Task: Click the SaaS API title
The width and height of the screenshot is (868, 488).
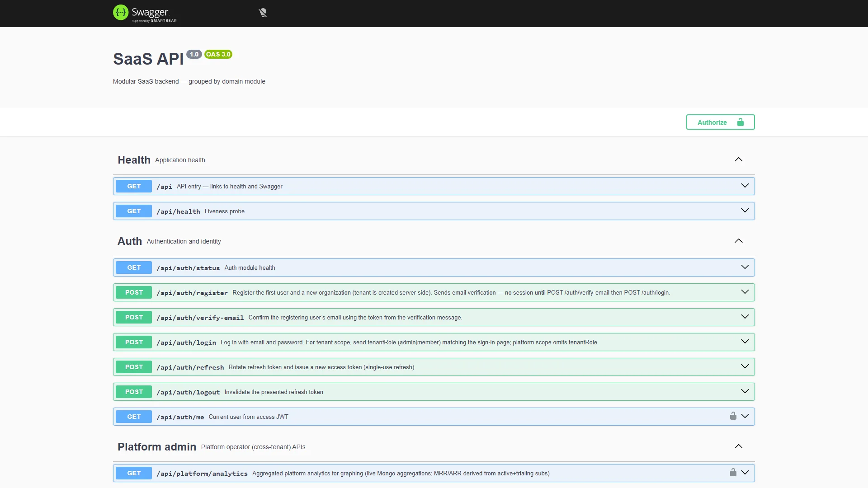Action: click(148, 59)
